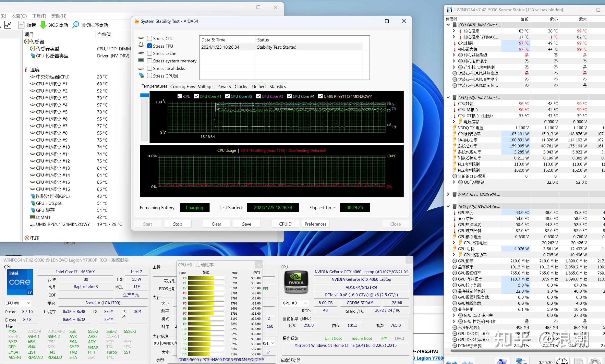Open the report document icon in toolbar
The image size is (605, 364).
click(x=21, y=25)
